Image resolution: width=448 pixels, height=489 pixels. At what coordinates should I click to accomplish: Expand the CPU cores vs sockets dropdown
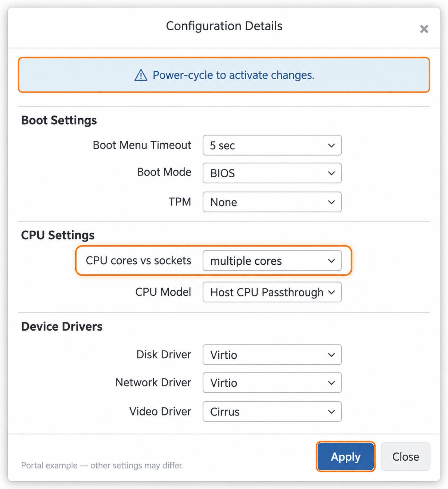point(272,261)
